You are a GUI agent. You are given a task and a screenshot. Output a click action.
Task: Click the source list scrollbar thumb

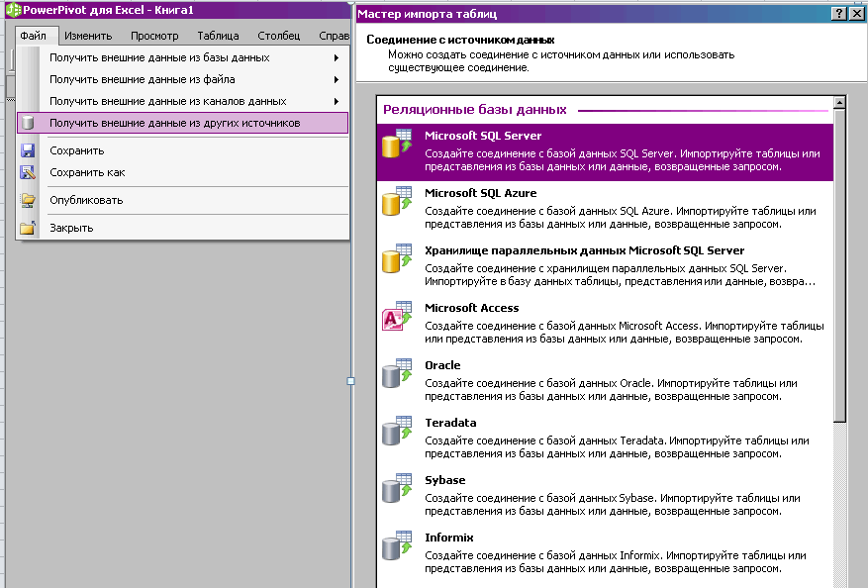coord(839,265)
